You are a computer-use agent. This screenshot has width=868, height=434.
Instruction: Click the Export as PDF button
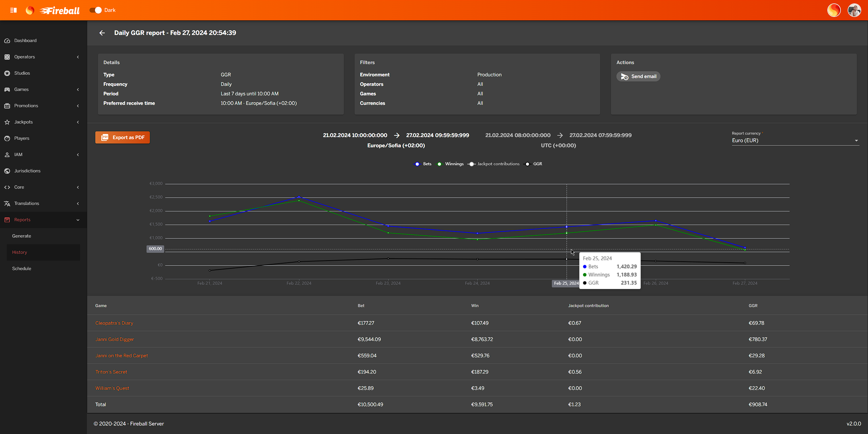122,137
